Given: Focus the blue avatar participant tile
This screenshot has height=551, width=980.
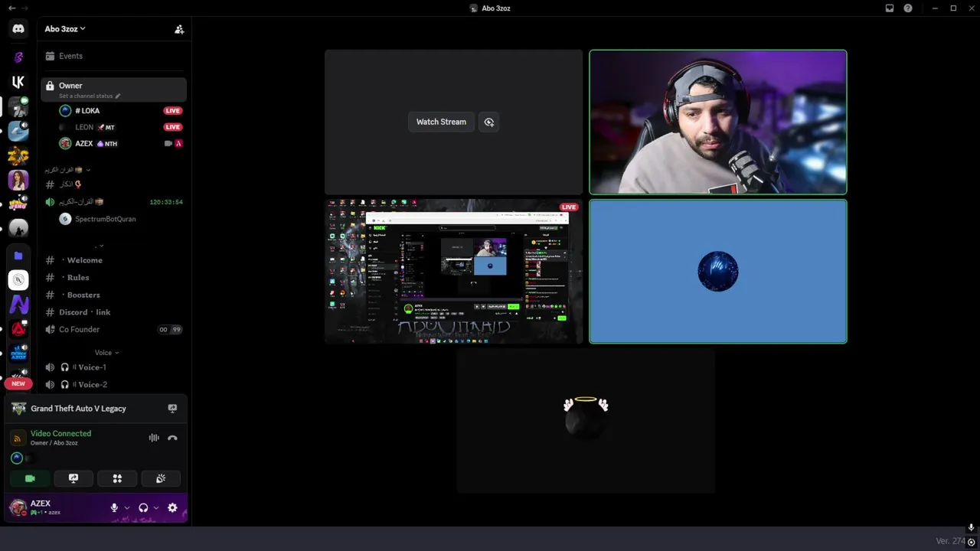Looking at the screenshot, I should click(718, 272).
